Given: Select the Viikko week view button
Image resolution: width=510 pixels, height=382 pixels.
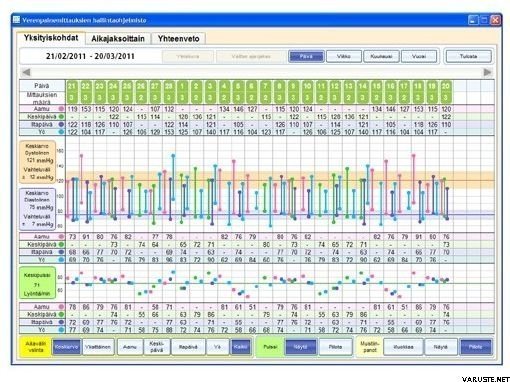Looking at the screenshot, I should point(344,56).
